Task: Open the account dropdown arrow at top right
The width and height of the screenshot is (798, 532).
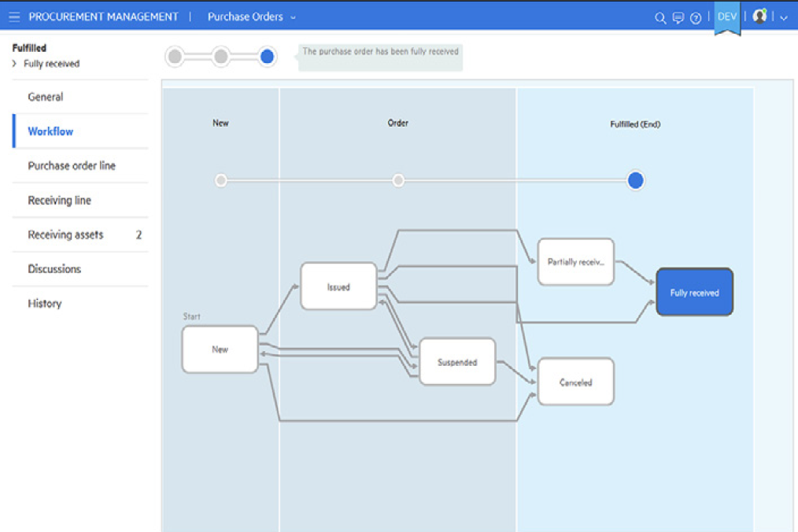Action: [x=783, y=17]
